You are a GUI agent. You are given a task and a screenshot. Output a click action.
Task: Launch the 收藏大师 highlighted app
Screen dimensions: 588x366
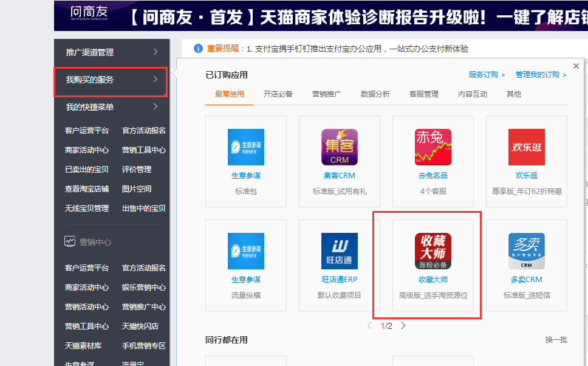tap(432, 250)
